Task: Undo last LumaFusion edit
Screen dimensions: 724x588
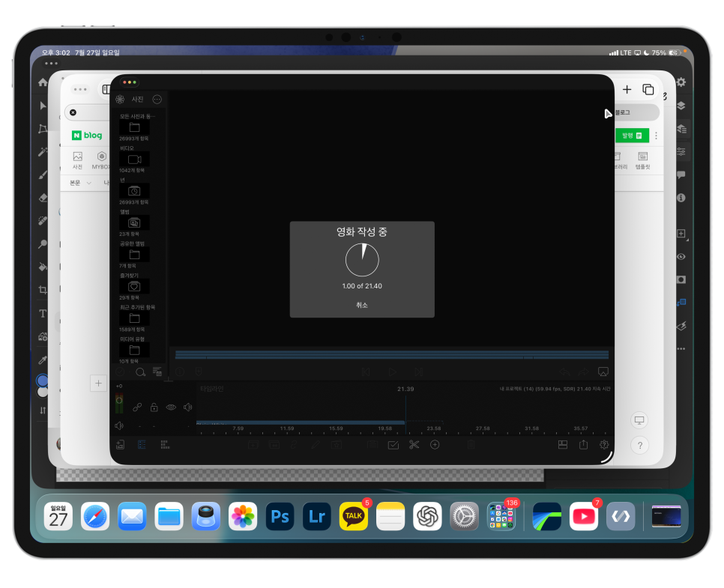Action: (x=564, y=372)
